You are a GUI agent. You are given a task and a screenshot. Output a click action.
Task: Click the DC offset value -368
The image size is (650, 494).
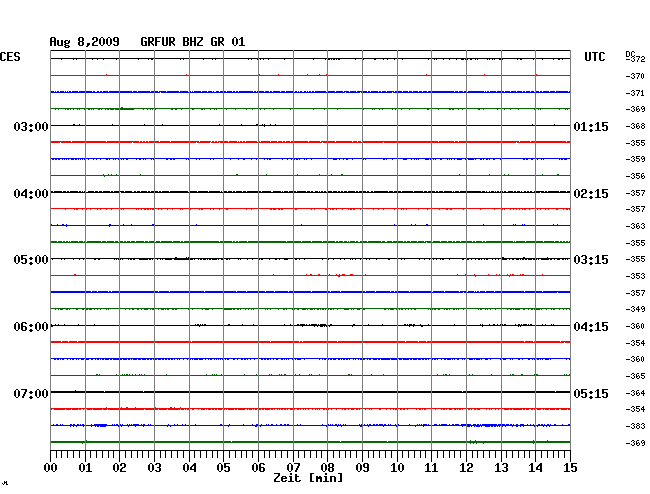[x=635, y=126]
